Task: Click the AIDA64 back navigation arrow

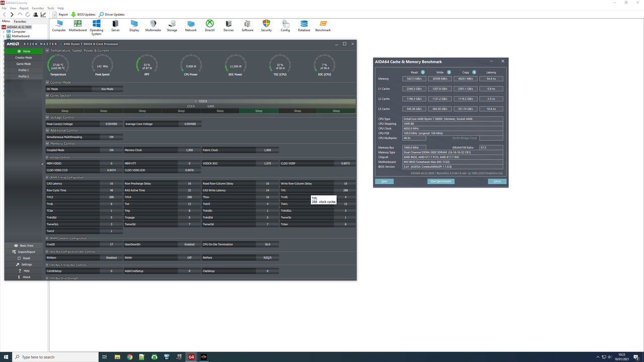Action: [x=5, y=15]
